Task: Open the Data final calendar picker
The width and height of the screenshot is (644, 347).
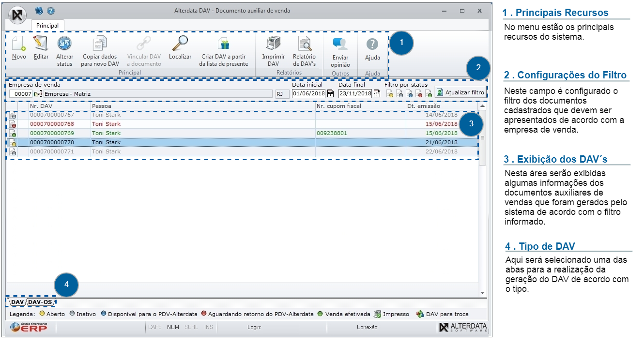Action: [377, 93]
